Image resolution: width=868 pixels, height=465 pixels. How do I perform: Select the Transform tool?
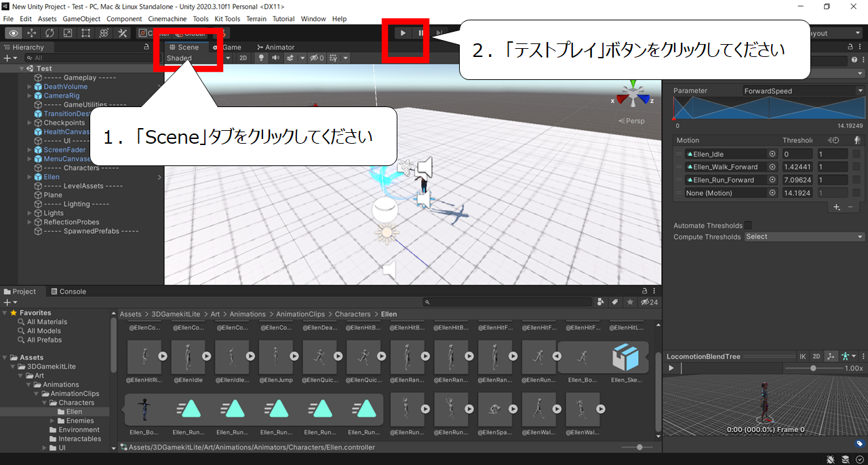point(104,33)
